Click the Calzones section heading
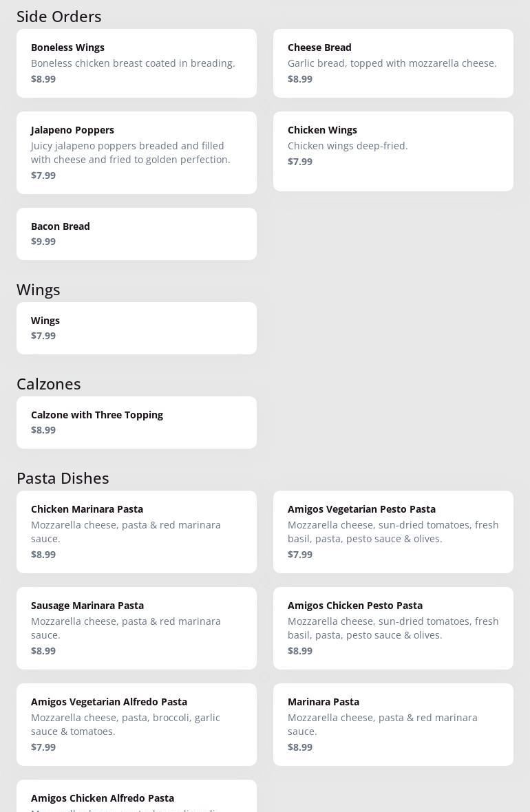 pos(49,383)
